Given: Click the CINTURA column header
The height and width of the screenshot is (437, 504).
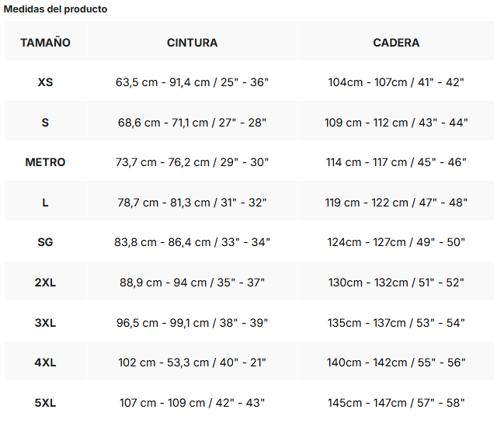Looking at the screenshot, I should click(x=193, y=43).
